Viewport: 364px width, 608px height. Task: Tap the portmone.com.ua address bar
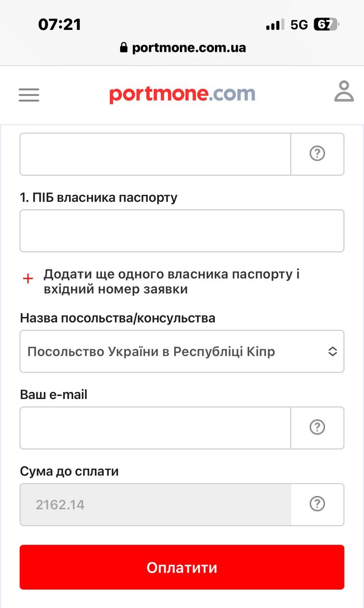(x=188, y=47)
